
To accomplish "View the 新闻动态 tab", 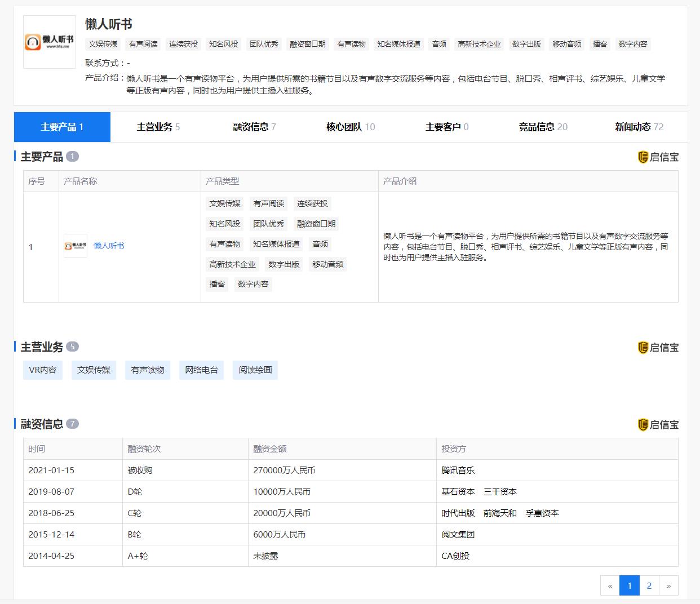I will tap(639, 127).
